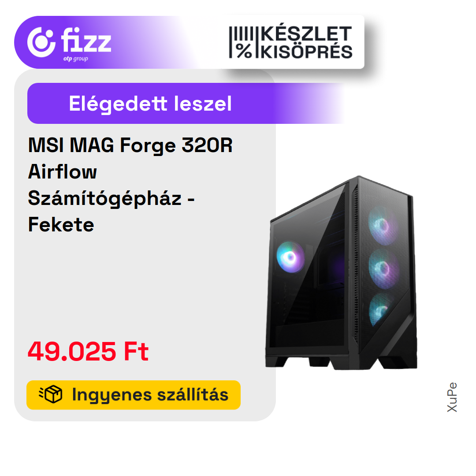Click the delivery package box icon
Viewport: 476px width, 476px height.
(x=51, y=394)
